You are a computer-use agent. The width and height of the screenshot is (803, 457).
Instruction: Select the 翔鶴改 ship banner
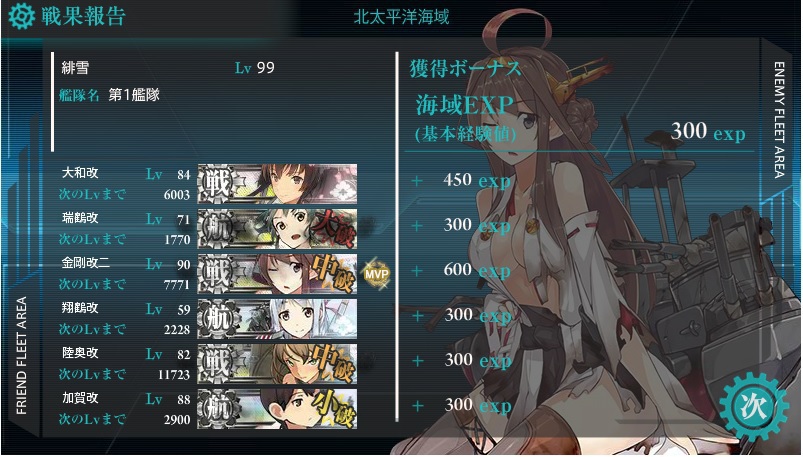pyautogui.click(x=277, y=319)
